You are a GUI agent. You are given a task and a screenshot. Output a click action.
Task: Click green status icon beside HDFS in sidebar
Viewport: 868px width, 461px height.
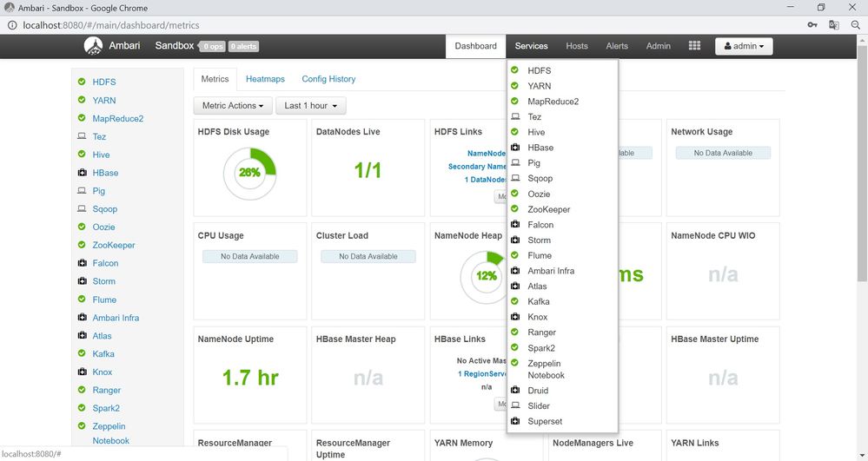(x=82, y=82)
